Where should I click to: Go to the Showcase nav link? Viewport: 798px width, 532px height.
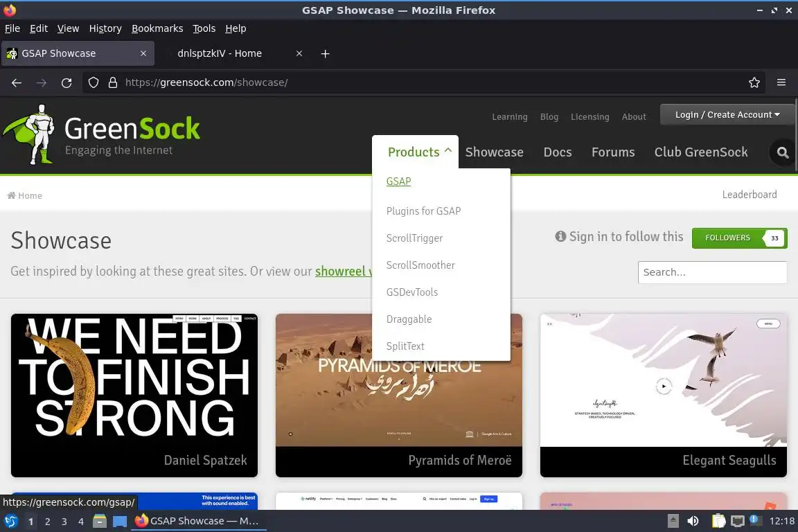pyautogui.click(x=494, y=152)
